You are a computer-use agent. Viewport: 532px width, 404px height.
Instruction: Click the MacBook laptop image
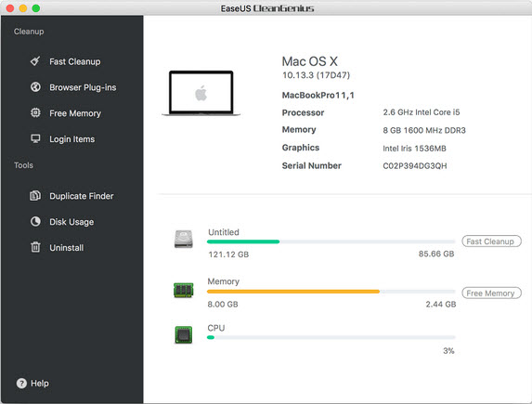click(201, 94)
